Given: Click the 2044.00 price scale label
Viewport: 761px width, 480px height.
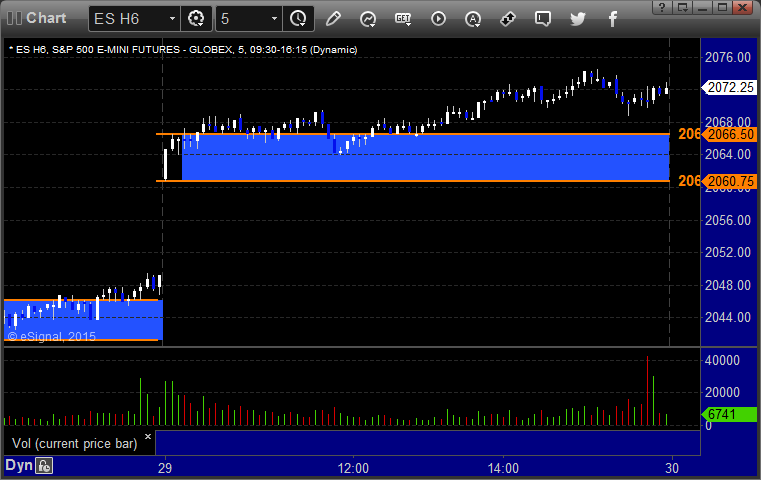Looking at the screenshot, I should tap(728, 317).
